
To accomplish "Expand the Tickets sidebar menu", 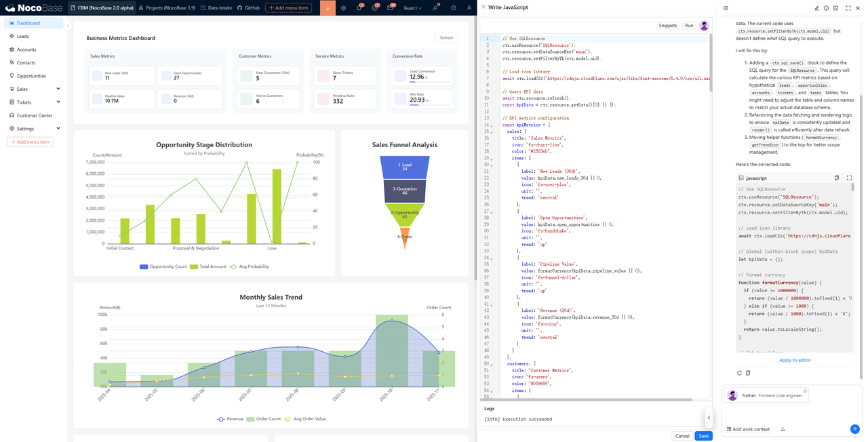I will click(35, 102).
